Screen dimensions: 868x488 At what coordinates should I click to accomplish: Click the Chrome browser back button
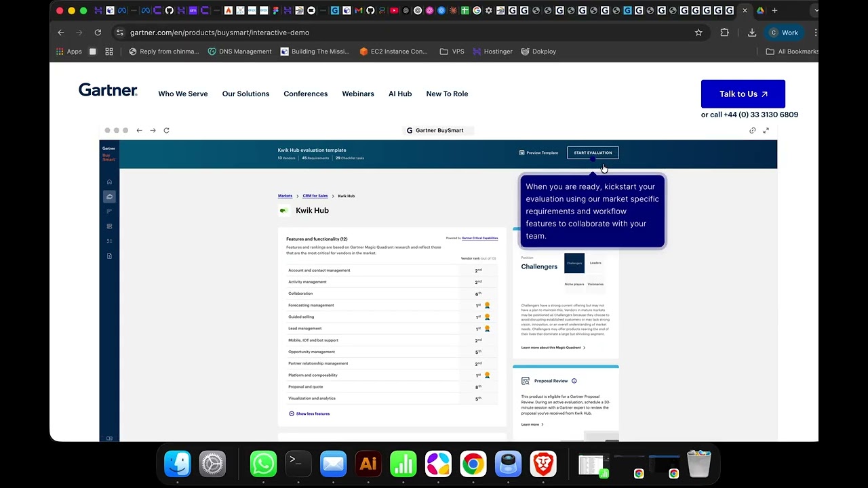[x=61, y=33]
